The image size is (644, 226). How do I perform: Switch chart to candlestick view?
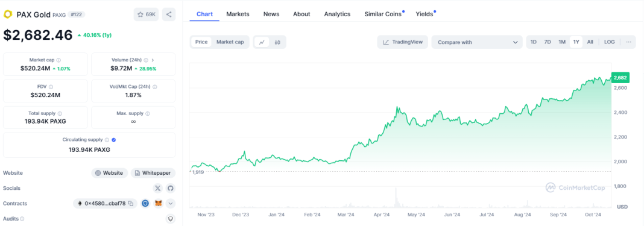277,42
